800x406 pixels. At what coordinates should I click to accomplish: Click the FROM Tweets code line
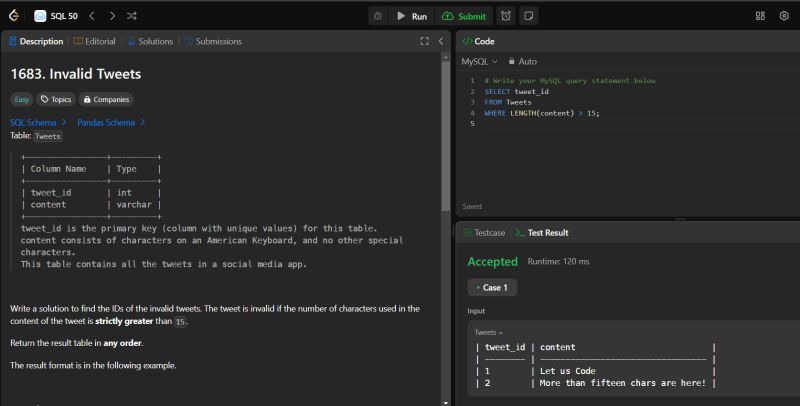click(508, 103)
